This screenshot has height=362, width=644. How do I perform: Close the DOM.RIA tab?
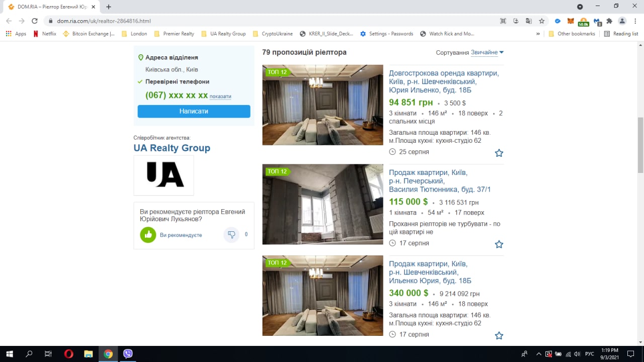pyautogui.click(x=94, y=7)
